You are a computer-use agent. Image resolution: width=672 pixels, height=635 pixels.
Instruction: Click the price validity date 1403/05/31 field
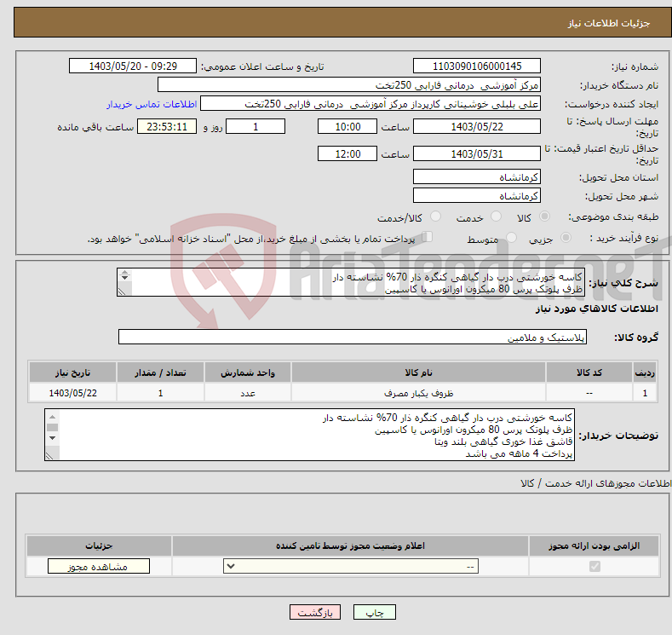point(477,153)
